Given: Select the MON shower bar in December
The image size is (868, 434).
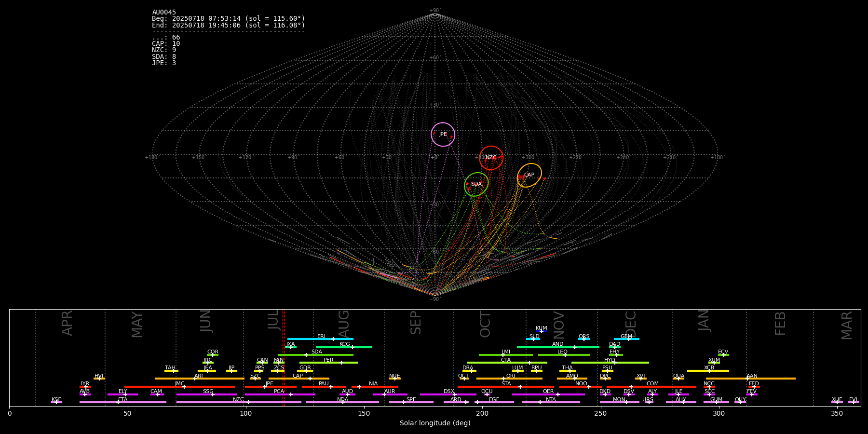Looking at the screenshot, I should click(619, 402).
